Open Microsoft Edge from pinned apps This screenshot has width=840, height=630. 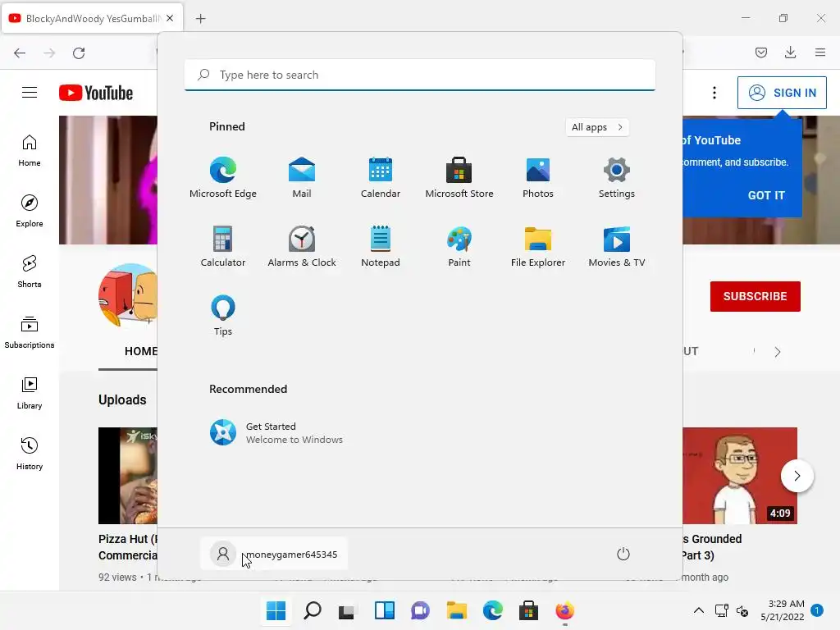pos(223,178)
